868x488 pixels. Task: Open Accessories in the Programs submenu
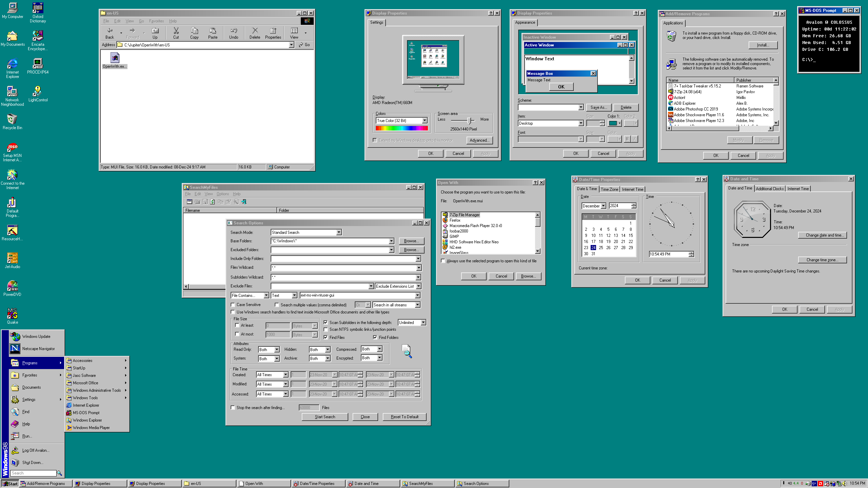[97, 361]
